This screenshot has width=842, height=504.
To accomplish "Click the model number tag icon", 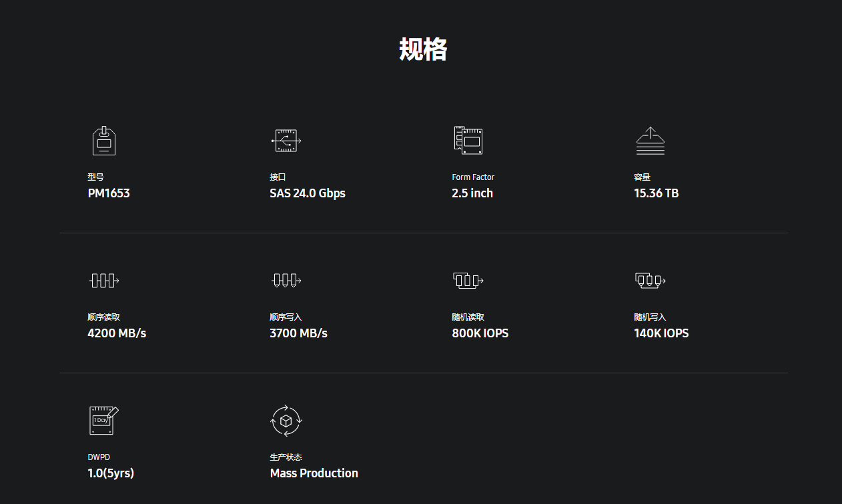I will [x=103, y=141].
